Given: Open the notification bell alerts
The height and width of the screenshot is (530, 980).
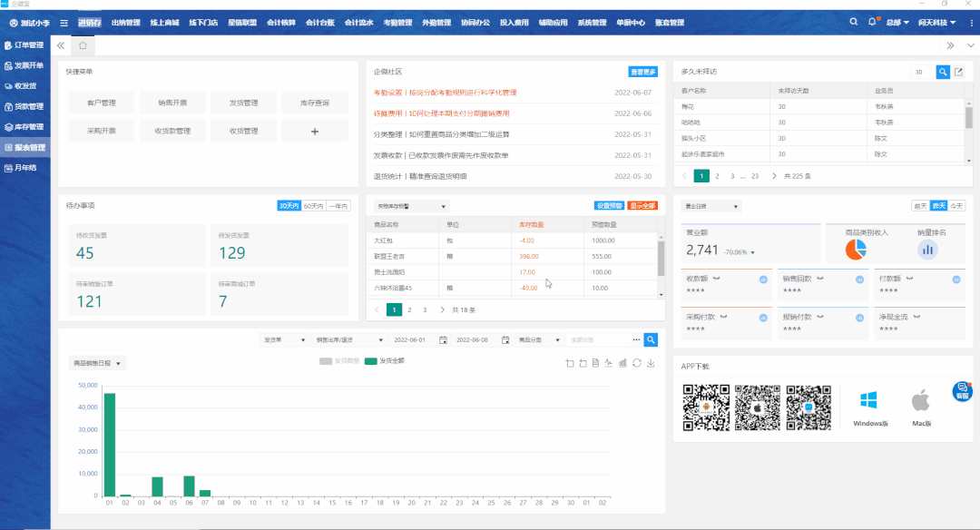Looking at the screenshot, I should pyautogui.click(x=873, y=22).
